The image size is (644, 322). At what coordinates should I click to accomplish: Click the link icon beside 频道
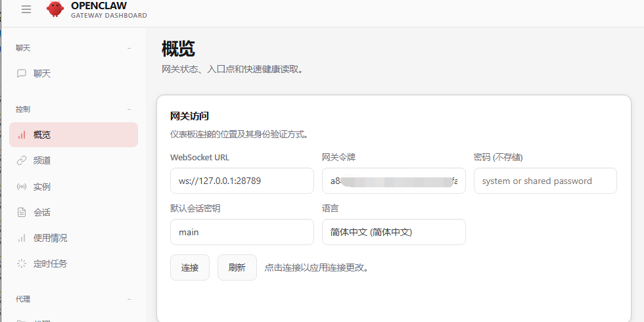22,160
